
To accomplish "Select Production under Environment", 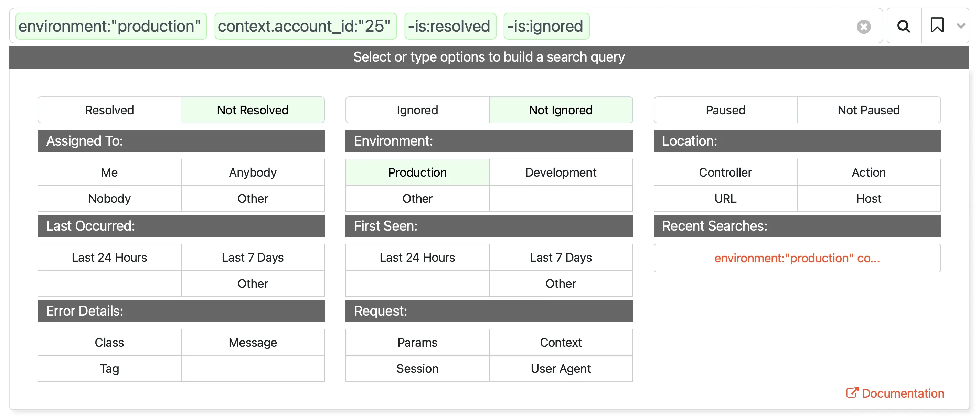I will (x=417, y=172).
